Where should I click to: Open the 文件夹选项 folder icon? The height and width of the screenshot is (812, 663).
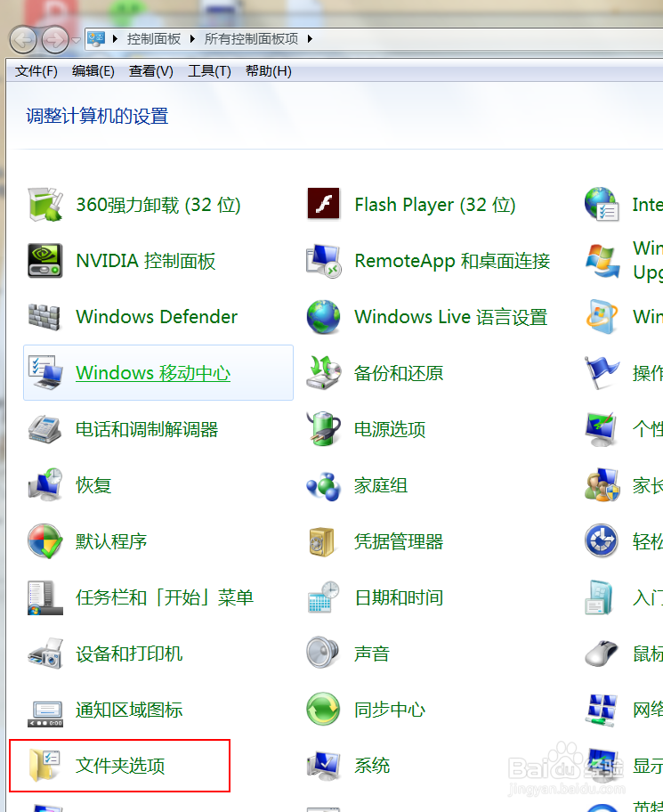45,765
